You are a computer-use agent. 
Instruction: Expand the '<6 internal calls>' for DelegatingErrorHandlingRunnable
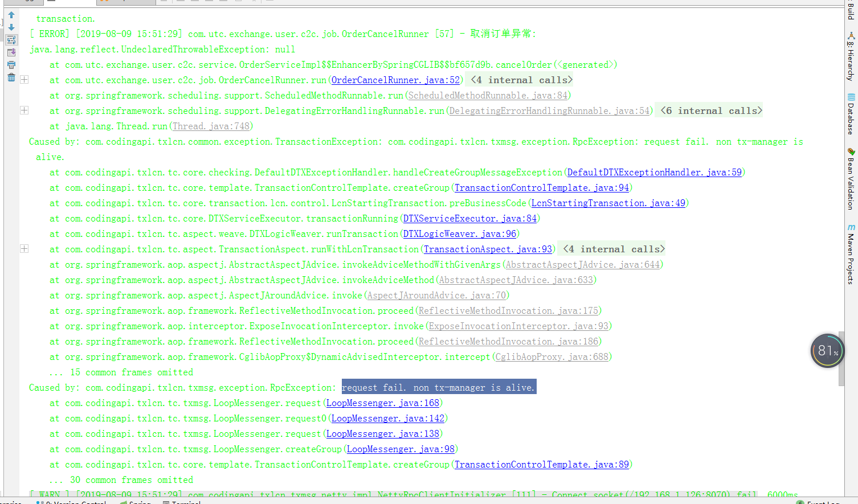point(24,110)
